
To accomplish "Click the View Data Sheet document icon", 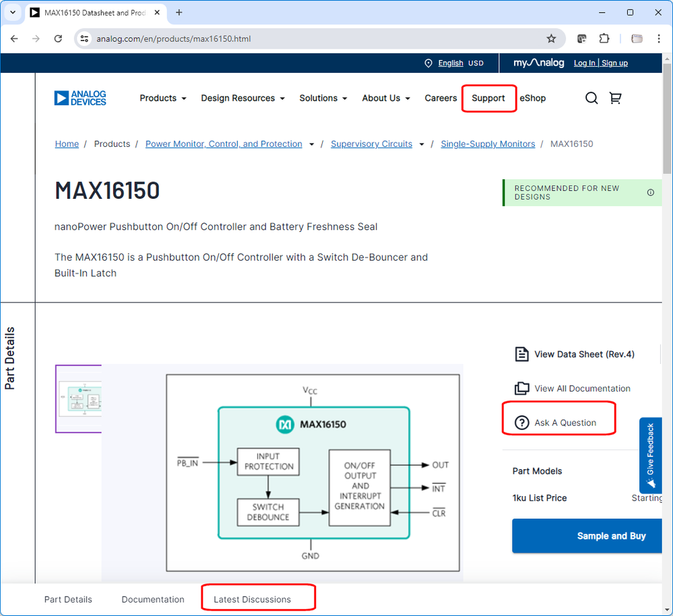I will [521, 354].
